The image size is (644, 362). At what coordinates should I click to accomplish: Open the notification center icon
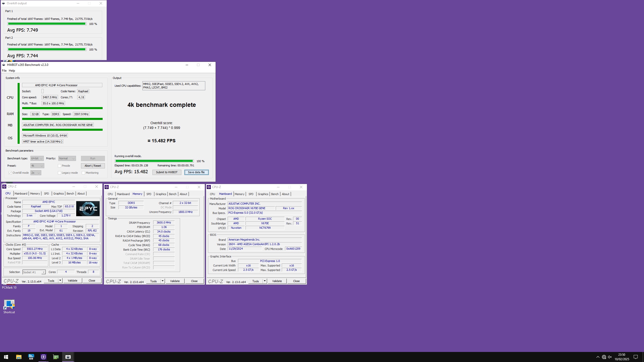(635, 357)
